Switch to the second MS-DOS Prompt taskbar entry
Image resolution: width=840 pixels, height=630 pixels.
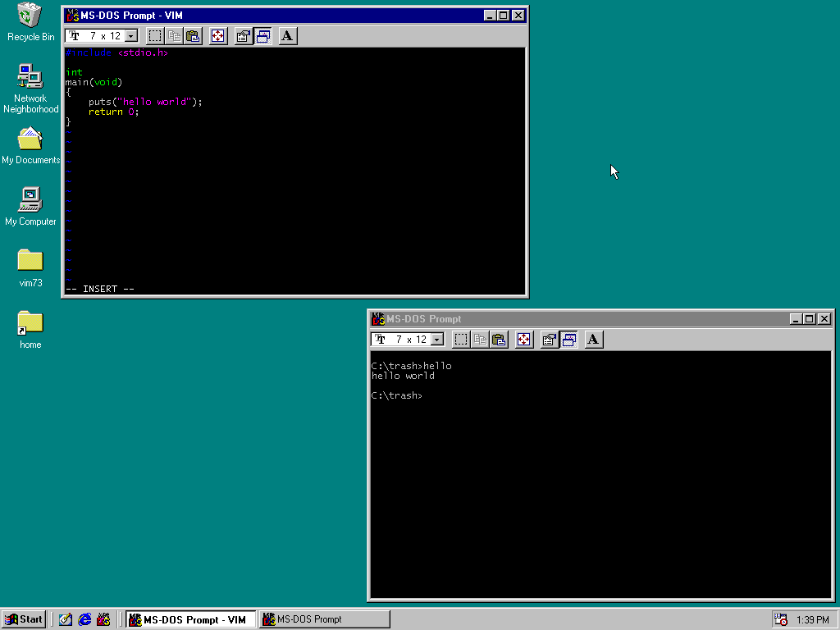323,619
